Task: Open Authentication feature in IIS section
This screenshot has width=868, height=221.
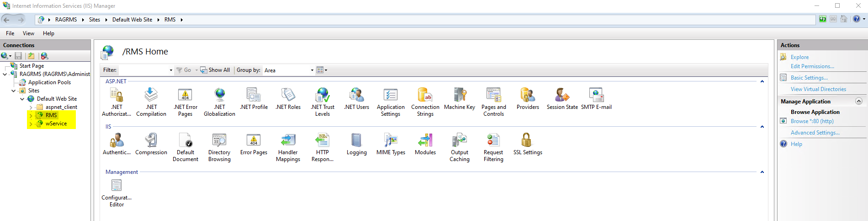Action: (116, 144)
